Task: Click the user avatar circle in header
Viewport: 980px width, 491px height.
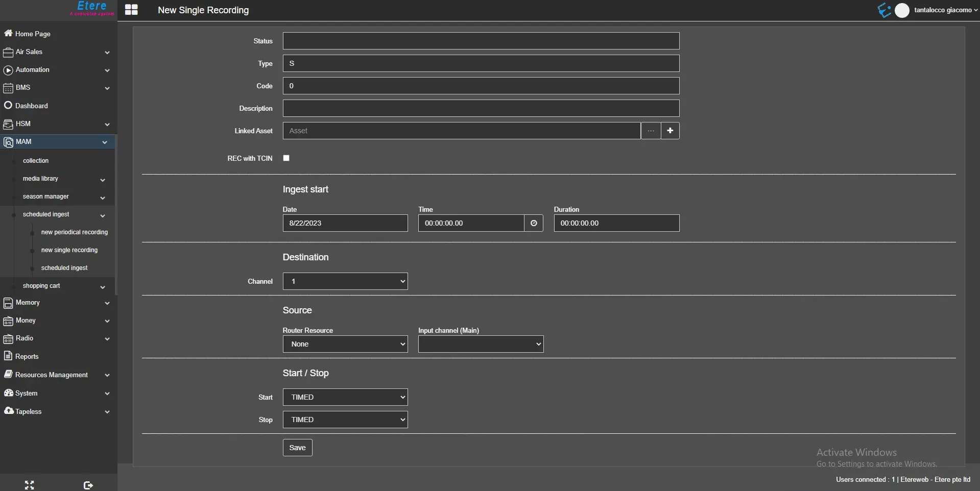Action: click(902, 10)
